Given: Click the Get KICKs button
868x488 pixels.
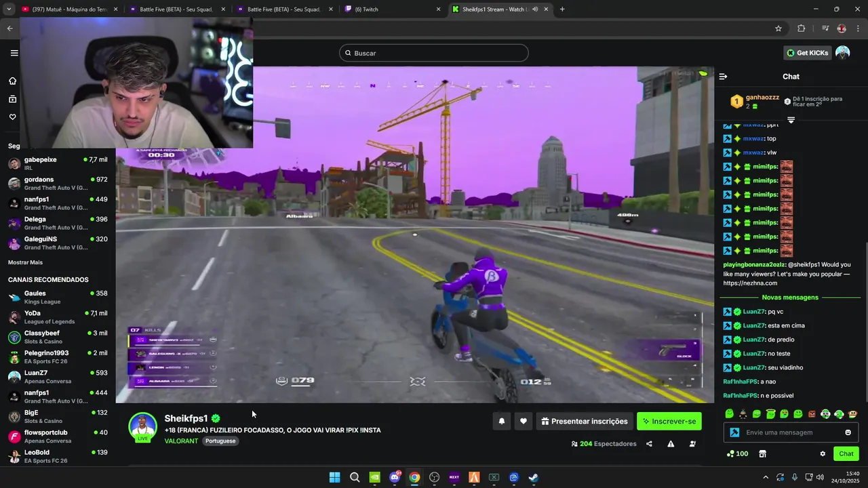Looking at the screenshot, I should click(x=808, y=53).
